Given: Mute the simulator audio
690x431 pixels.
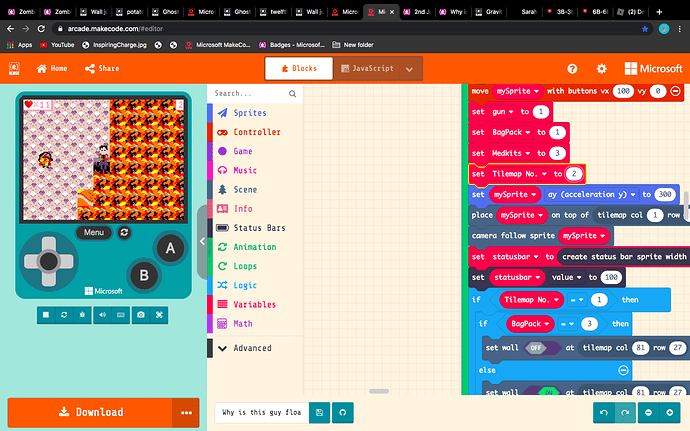Looking at the screenshot, I should pos(103,315).
